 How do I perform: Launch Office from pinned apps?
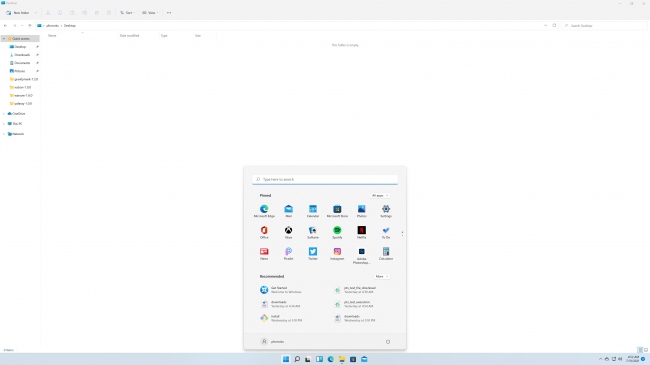(264, 232)
